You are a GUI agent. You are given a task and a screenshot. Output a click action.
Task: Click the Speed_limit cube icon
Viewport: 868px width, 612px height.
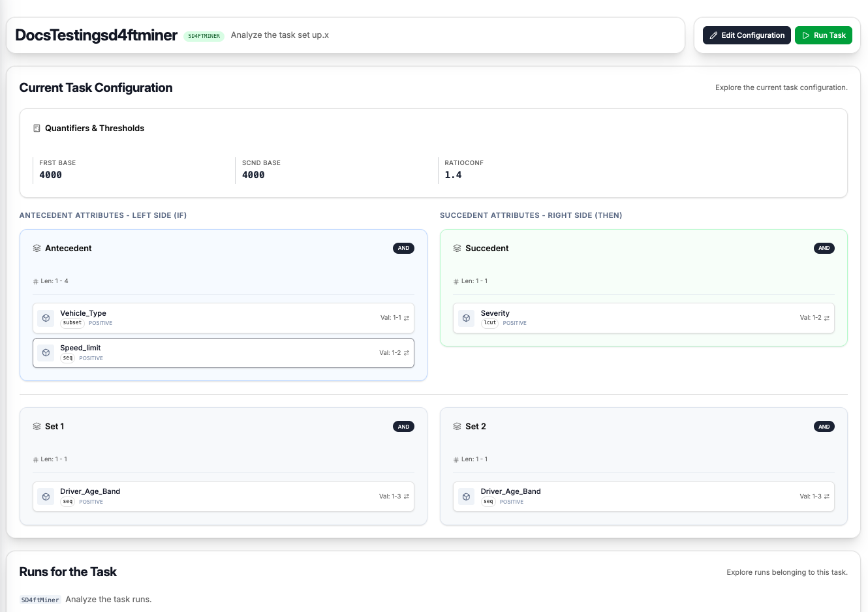tap(46, 353)
